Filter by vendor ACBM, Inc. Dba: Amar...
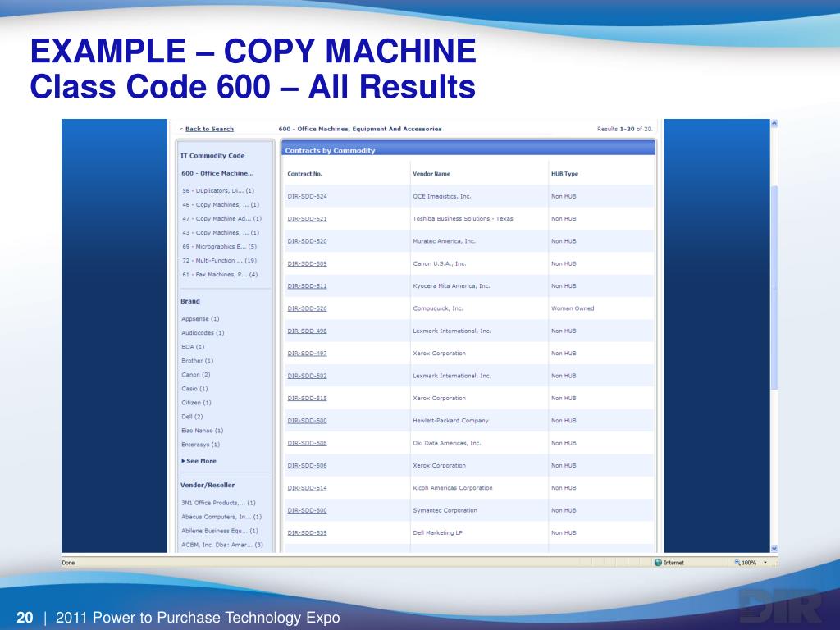Screen dimensions: 840x630 pyautogui.click(x=221, y=545)
